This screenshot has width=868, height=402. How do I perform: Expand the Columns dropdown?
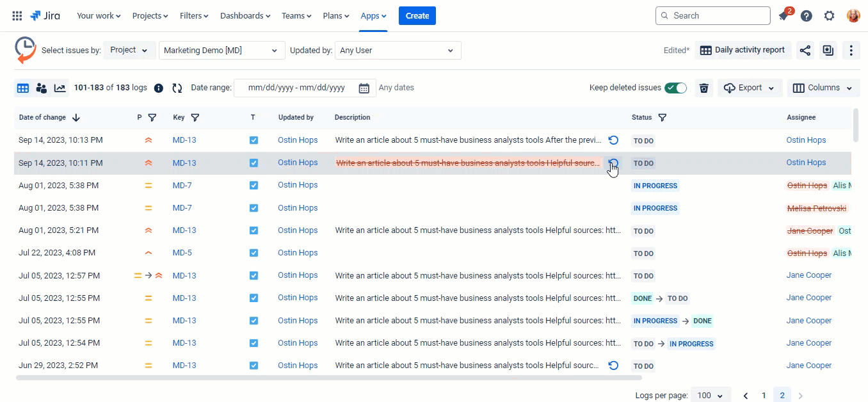click(823, 88)
